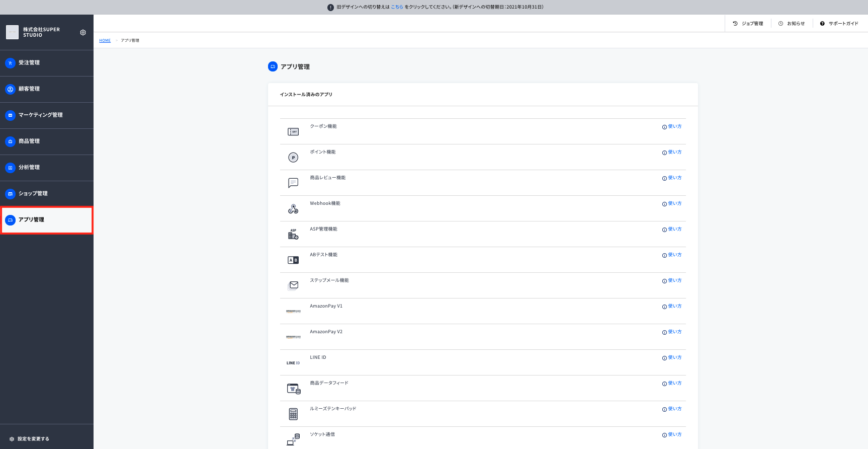
Task: Open 使い方 for 商品データフィード
Action: [x=672, y=384]
